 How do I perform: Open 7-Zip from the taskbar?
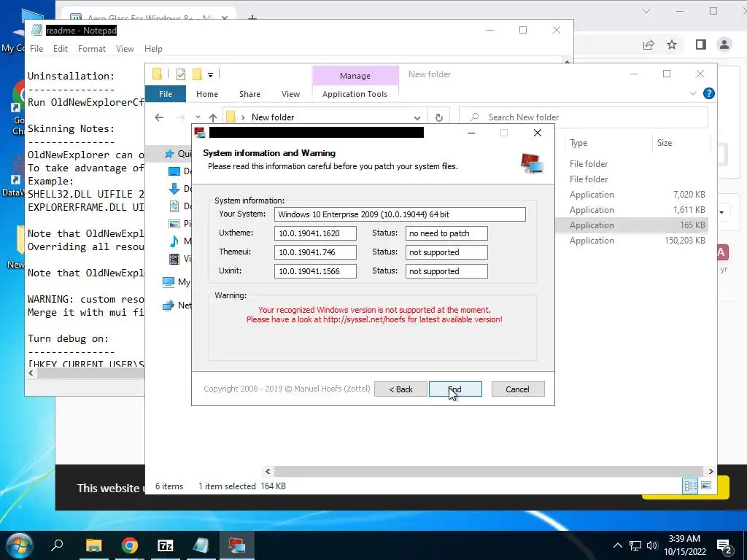(166, 545)
